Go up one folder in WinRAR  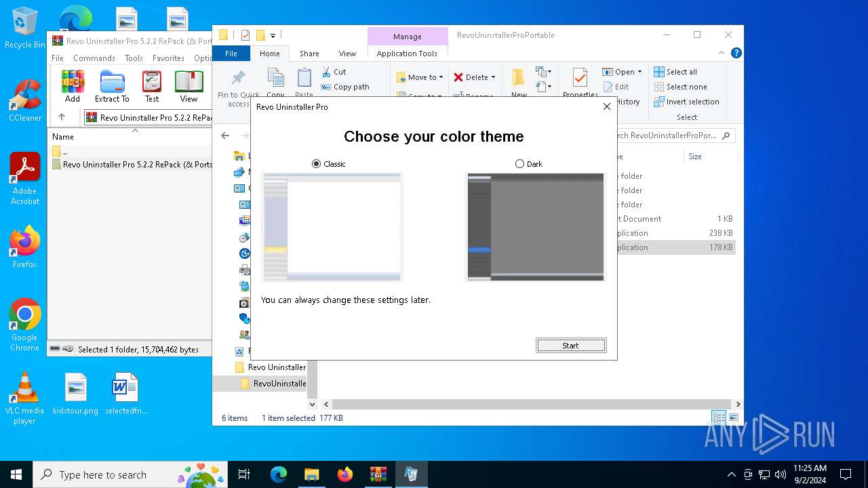(62, 117)
